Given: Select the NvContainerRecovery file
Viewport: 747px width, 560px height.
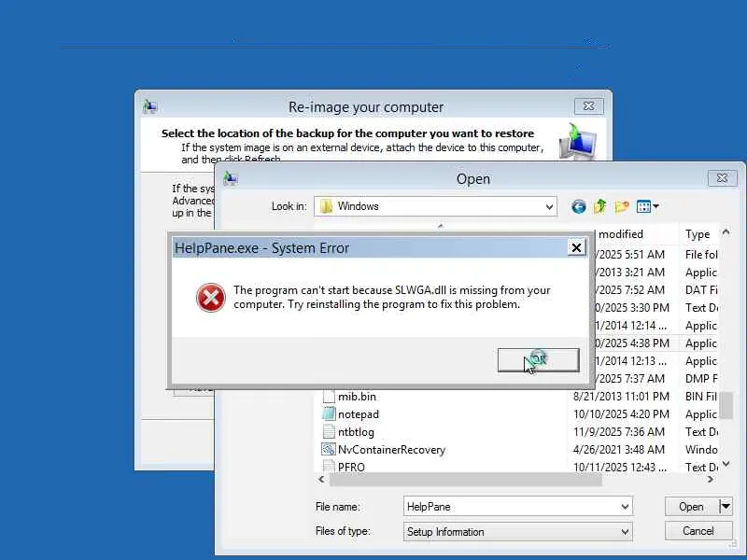Looking at the screenshot, I should pos(391,450).
